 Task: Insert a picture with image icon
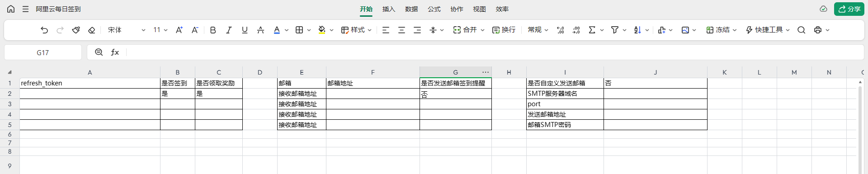(685, 30)
